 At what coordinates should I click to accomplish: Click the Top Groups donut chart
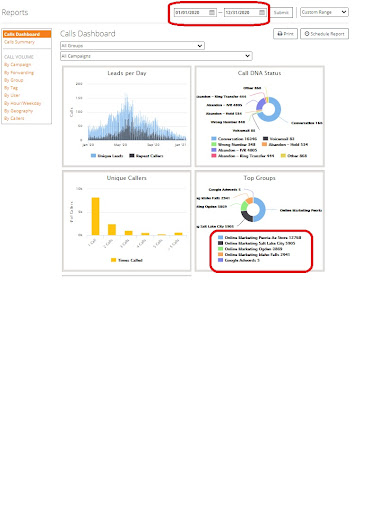253,210
